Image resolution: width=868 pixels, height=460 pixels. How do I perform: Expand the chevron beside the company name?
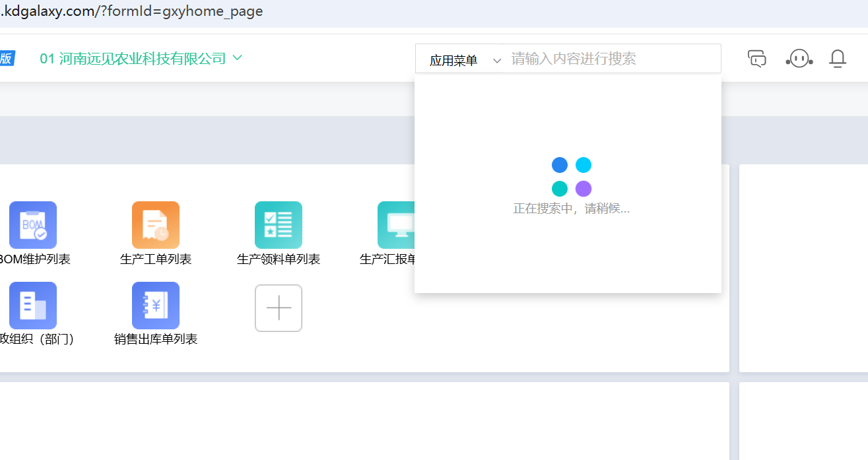click(x=238, y=58)
